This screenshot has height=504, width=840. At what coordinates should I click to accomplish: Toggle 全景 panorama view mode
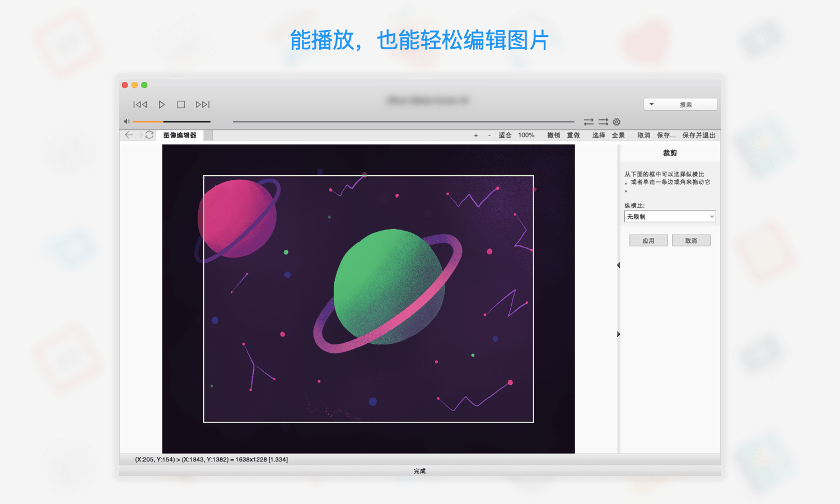[x=619, y=135]
